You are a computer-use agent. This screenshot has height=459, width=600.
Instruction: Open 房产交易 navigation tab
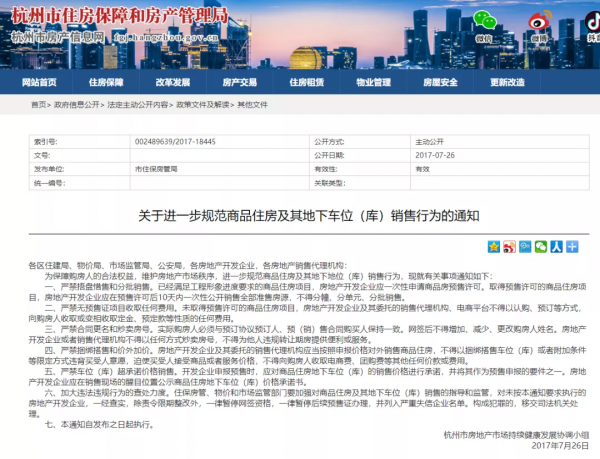click(x=240, y=82)
